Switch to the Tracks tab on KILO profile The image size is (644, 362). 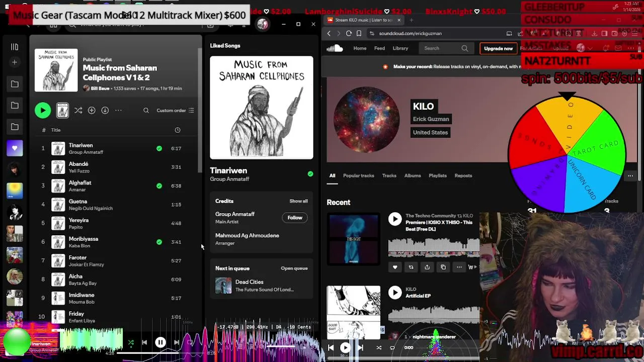[x=389, y=176]
